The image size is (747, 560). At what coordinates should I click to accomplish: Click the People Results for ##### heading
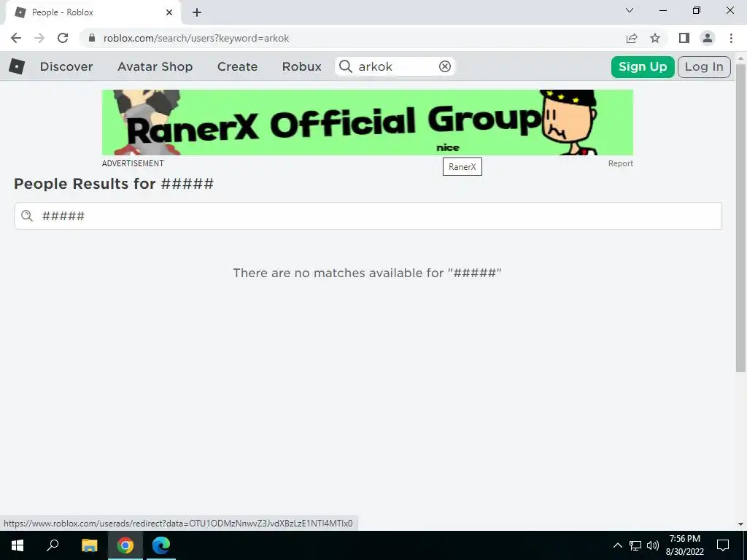[x=114, y=184]
